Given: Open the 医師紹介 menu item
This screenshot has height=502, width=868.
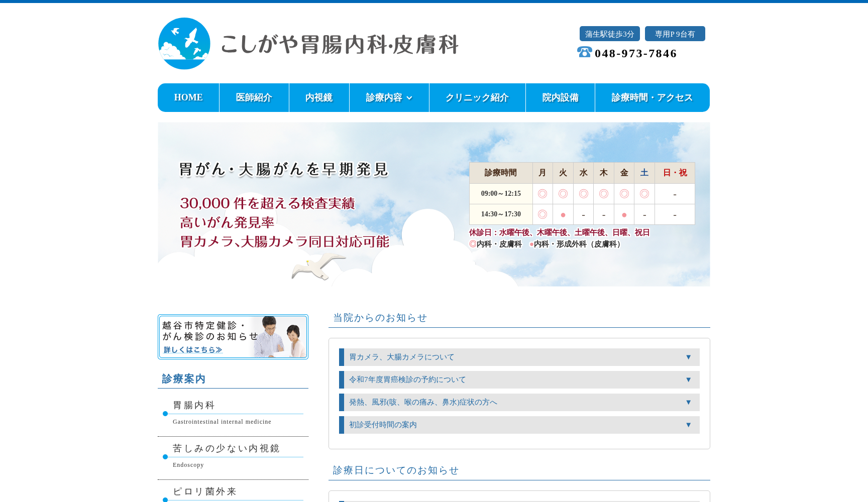Looking at the screenshot, I should tap(253, 97).
